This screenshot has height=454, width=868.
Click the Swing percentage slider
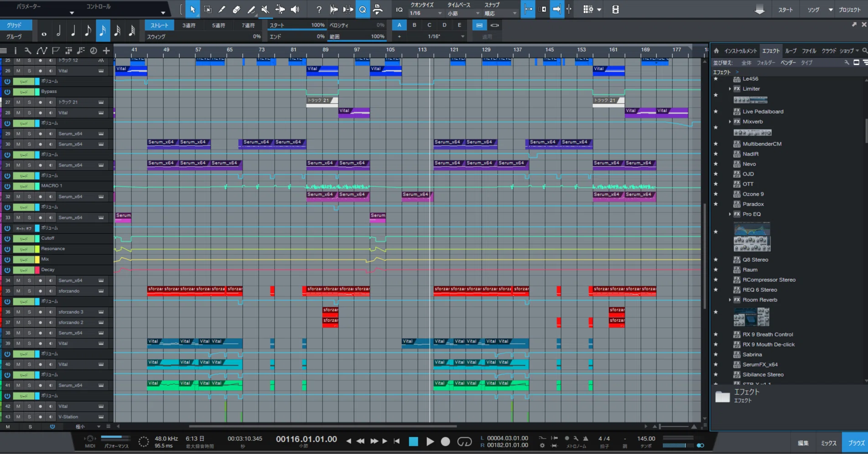click(x=204, y=36)
